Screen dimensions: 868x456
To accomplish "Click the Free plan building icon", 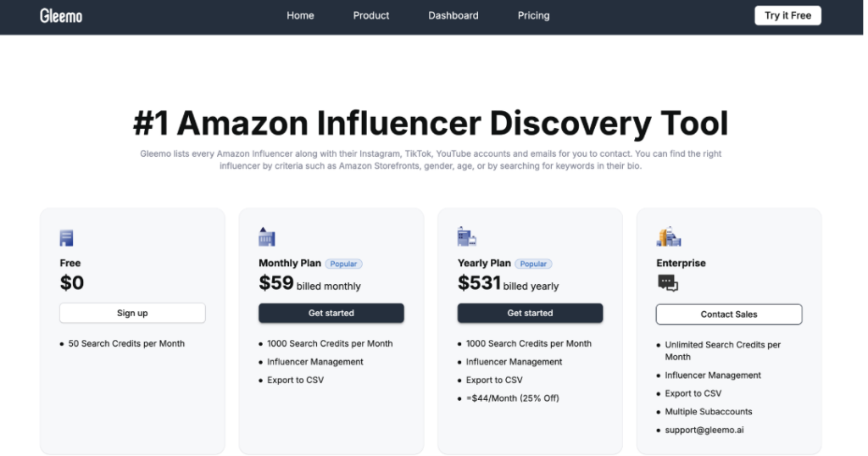I will click(66, 238).
